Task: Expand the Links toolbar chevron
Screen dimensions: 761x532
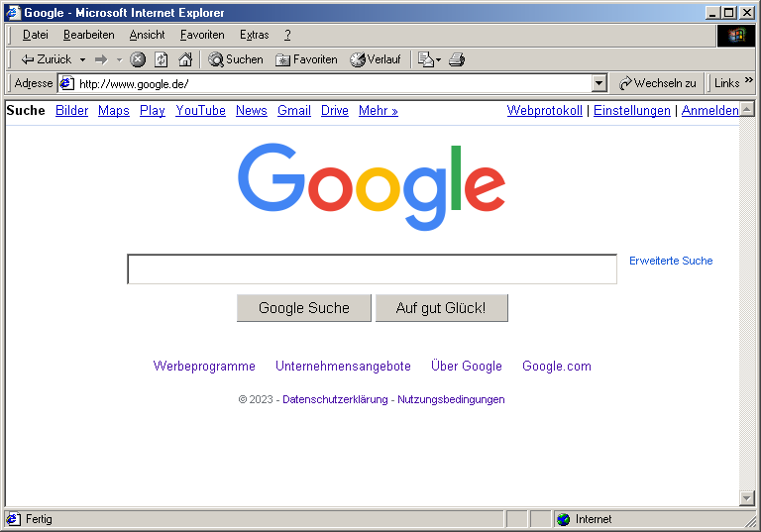Action: (749, 79)
